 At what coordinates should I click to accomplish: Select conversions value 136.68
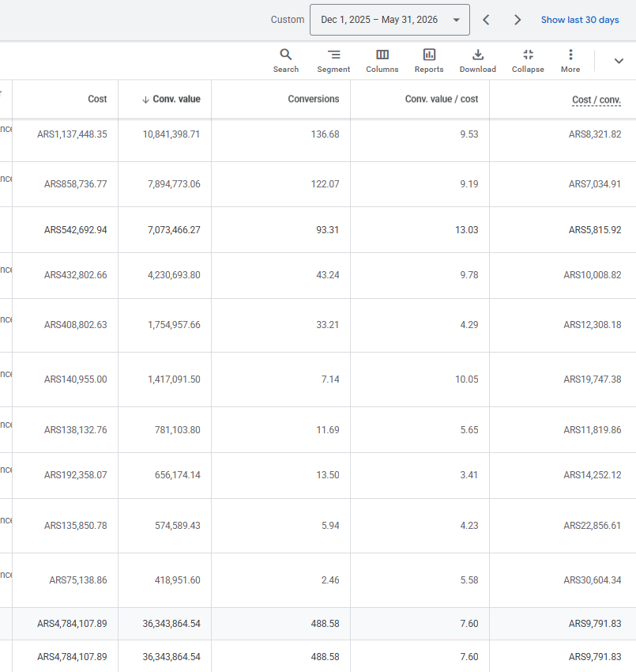tap(325, 134)
